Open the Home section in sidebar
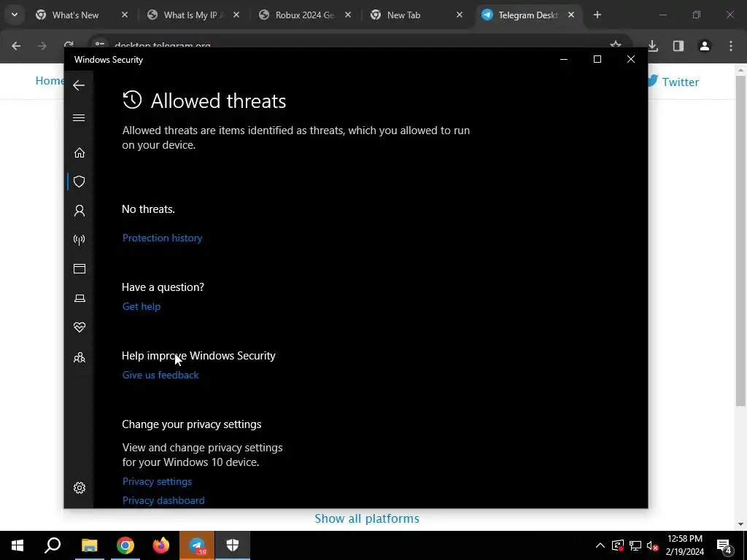The width and height of the screenshot is (747, 560). (79, 152)
